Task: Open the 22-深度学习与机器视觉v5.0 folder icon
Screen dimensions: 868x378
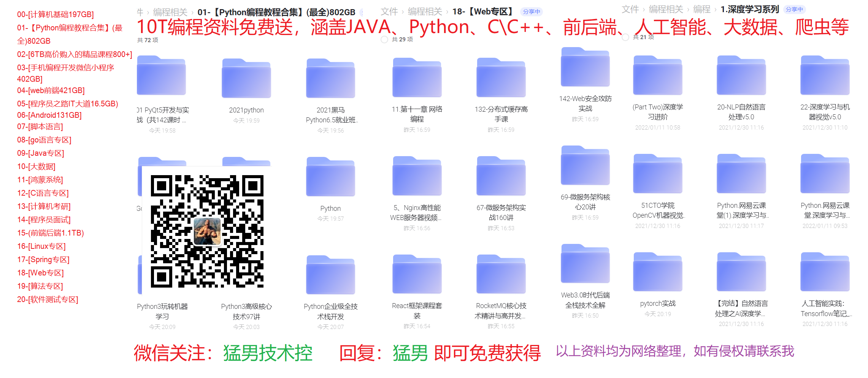Action: click(825, 75)
